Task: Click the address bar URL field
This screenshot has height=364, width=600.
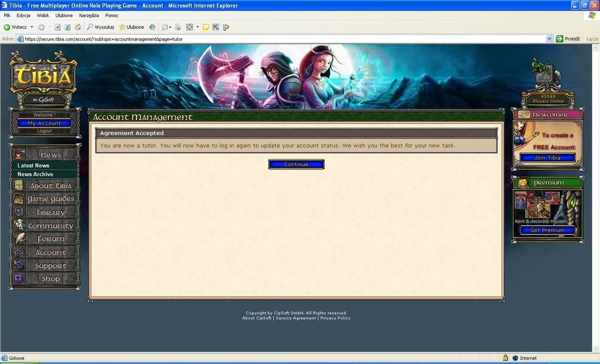Action: [285, 39]
